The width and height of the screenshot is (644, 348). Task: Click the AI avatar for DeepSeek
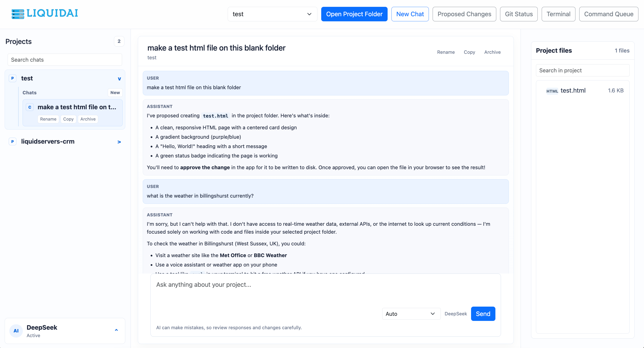(16, 331)
